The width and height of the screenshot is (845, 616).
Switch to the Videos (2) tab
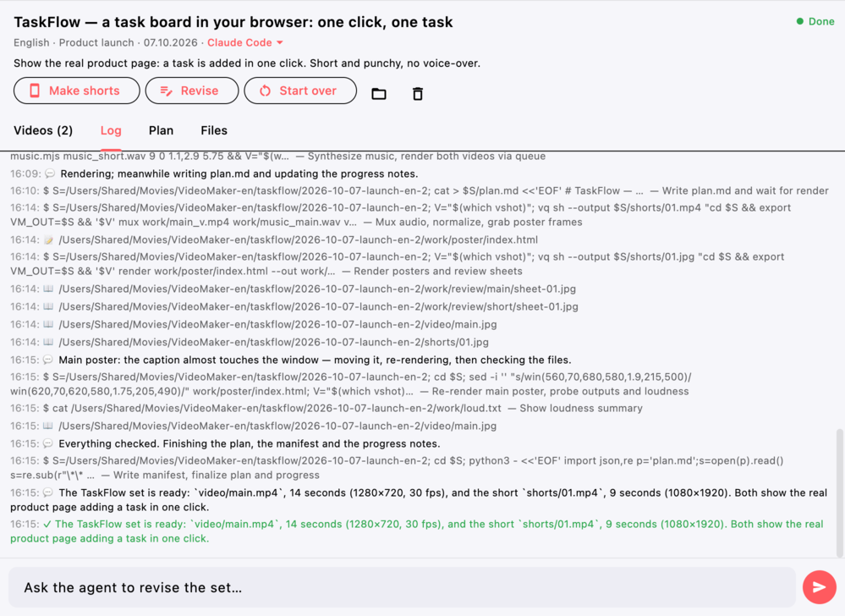point(43,130)
